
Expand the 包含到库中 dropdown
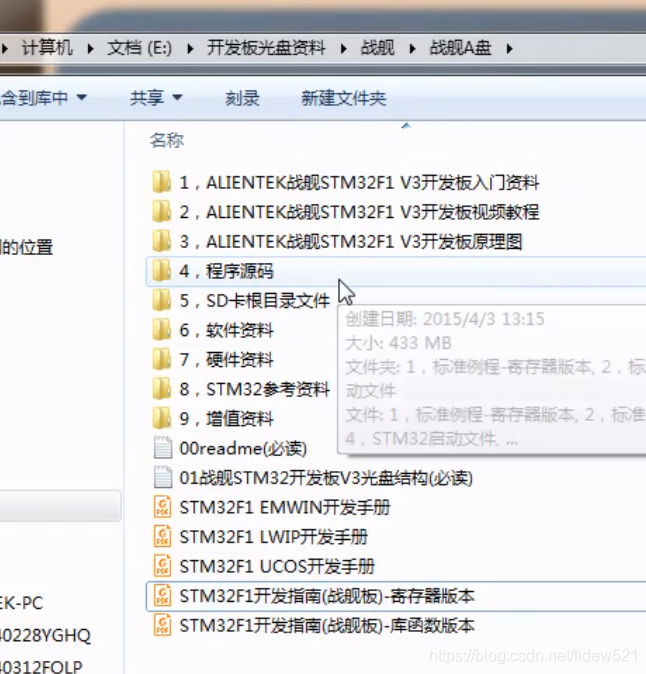coord(82,98)
